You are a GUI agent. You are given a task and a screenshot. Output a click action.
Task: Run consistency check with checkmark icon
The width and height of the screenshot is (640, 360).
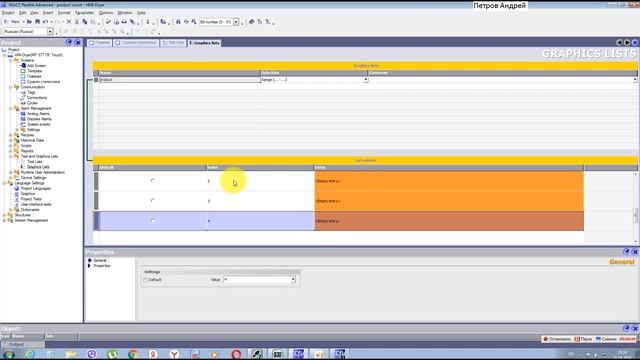point(108,22)
